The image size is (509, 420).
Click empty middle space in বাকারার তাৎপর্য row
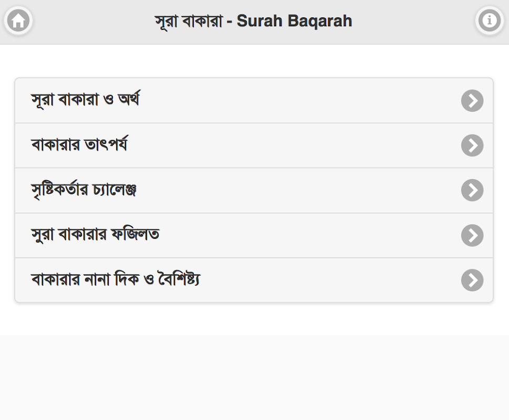294,145
